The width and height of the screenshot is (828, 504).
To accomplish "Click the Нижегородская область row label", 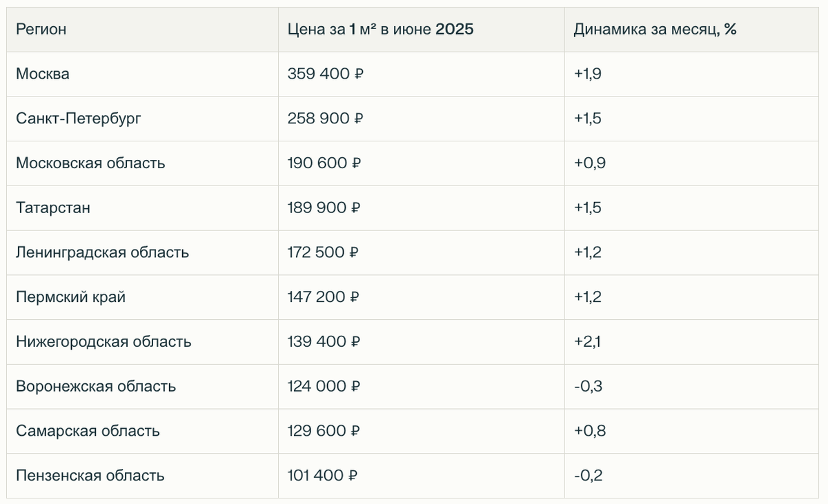I will coord(103,341).
